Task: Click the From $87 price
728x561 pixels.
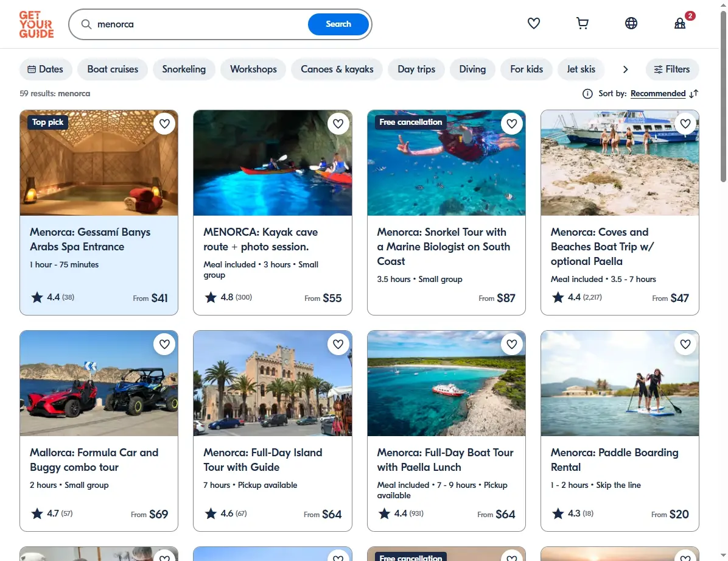Action: [x=497, y=298]
